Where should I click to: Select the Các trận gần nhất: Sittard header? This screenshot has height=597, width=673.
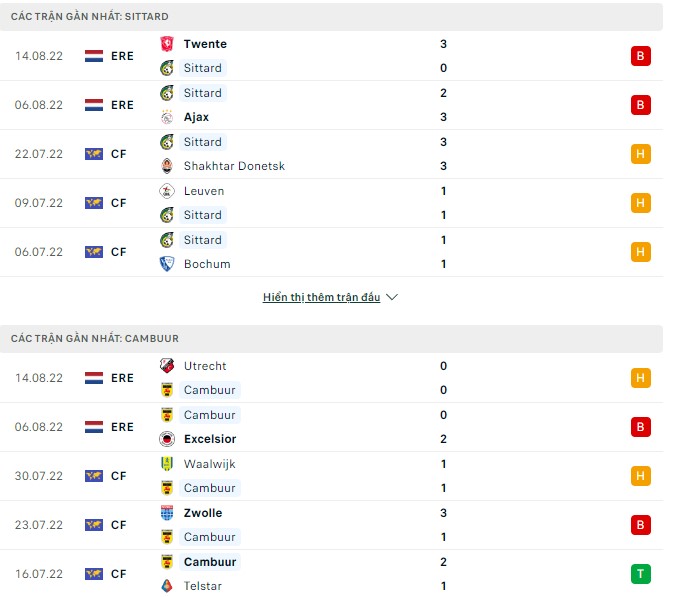point(90,17)
